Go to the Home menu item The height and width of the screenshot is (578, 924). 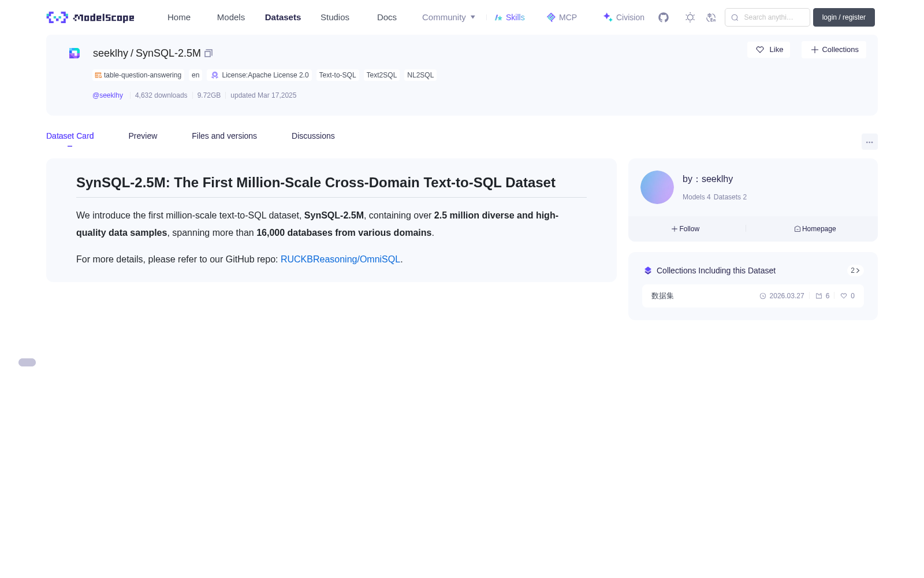(179, 17)
